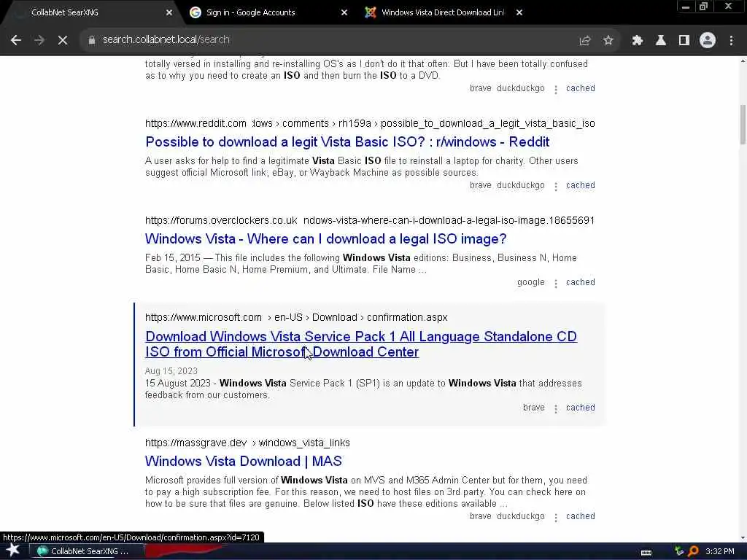Click the Joomla favicon on Vista download tab
This screenshot has width=747, height=560.
[x=370, y=12]
